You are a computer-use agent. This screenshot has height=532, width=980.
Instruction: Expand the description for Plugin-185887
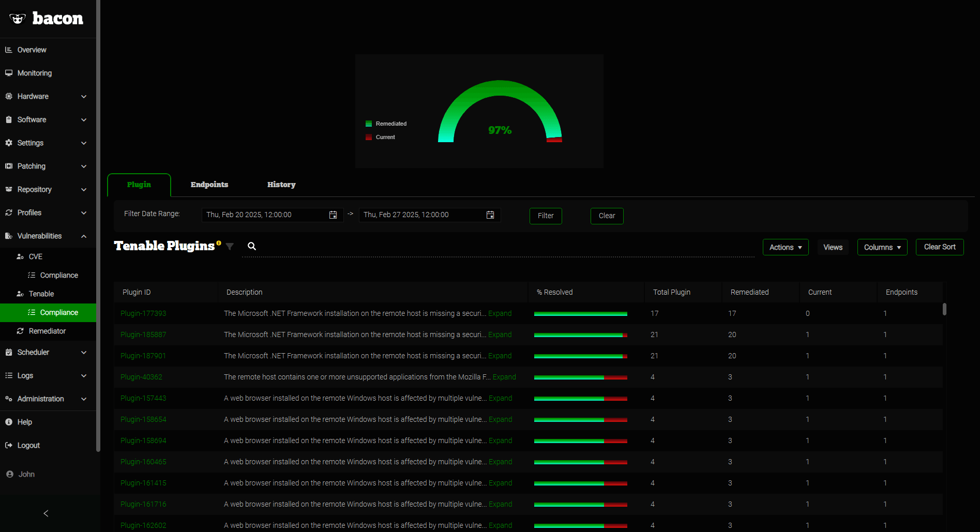click(500, 335)
